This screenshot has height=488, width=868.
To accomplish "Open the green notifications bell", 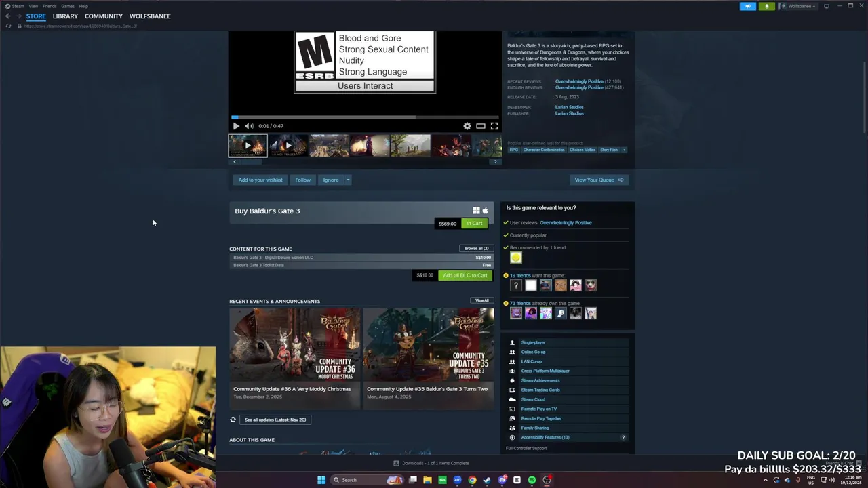I will coord(767,6).
